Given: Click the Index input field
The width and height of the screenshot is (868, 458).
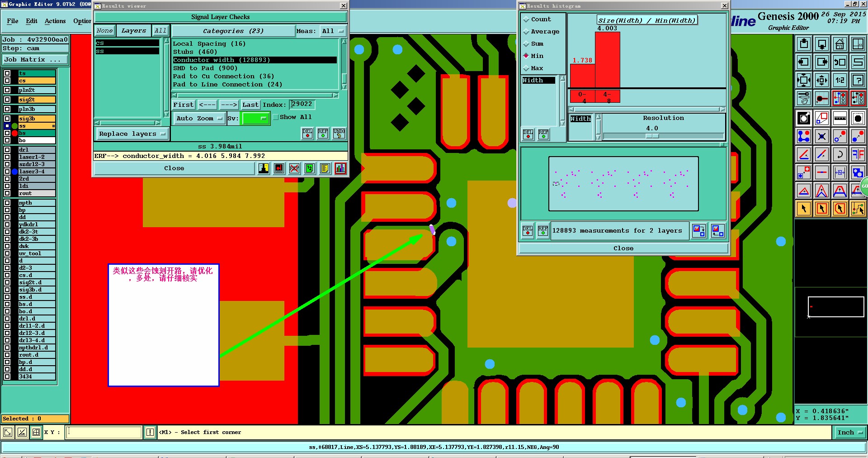Looking at the screenshot, I should pos(302,105).
